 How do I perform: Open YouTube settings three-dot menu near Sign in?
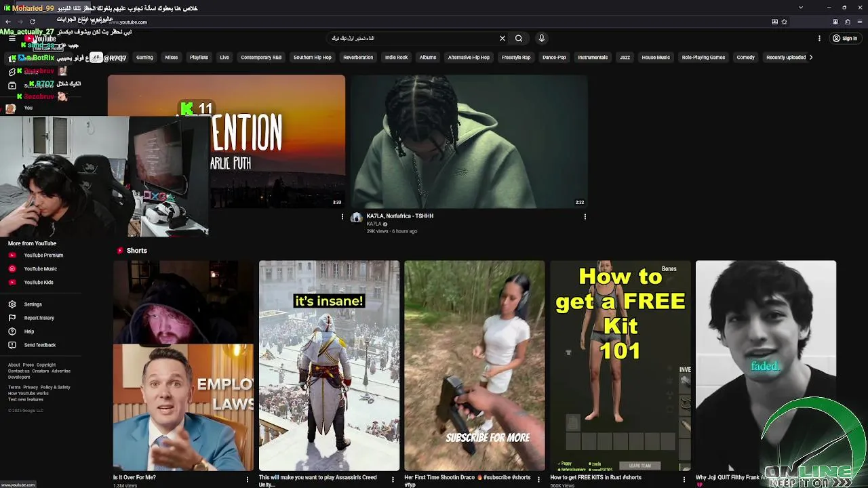pos(819,39)
